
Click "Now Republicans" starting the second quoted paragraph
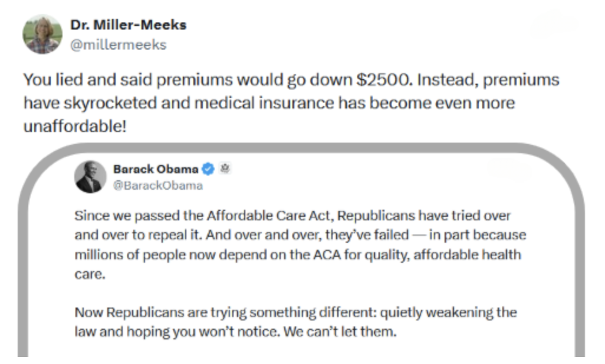click(129, 312)
